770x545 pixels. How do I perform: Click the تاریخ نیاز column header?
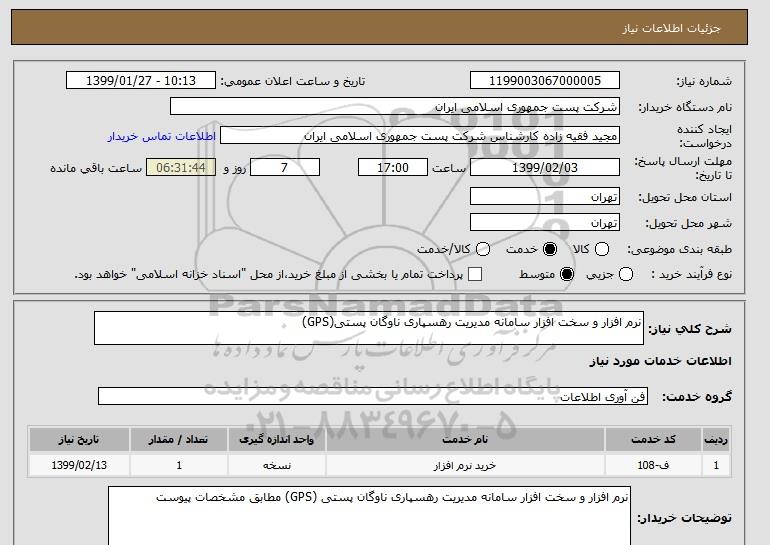[x=79, y=439]
